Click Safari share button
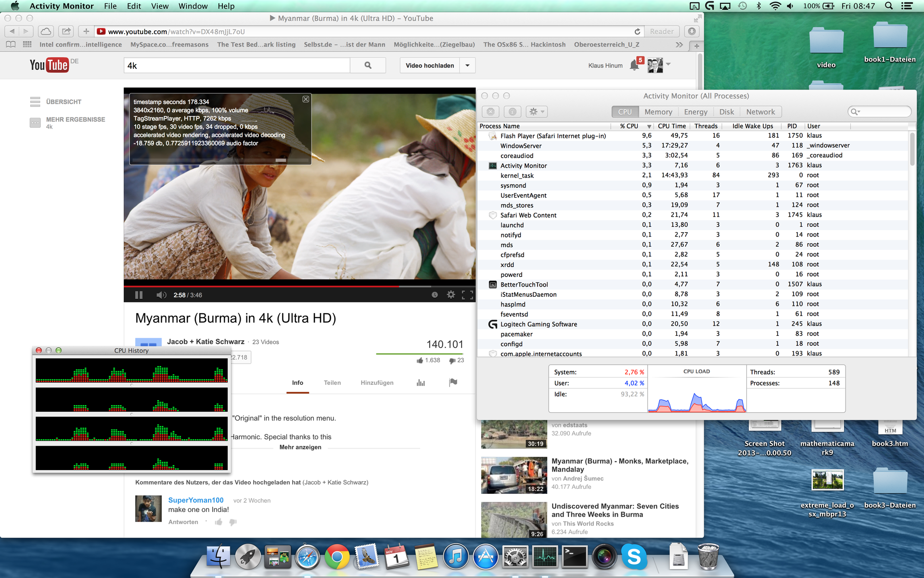924x578 pixels. tap(66, 31)
